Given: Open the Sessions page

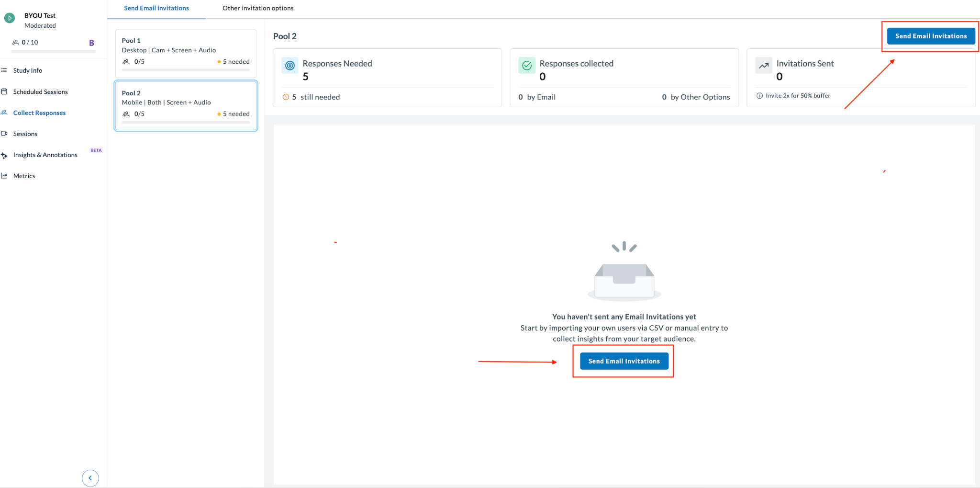Looking at the screenshot, I should pos(25,134).
